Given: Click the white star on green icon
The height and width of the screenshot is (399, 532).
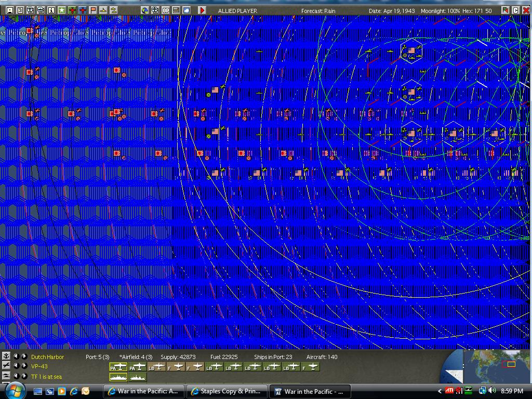Looking at the screenshot, I should (61, 10).
